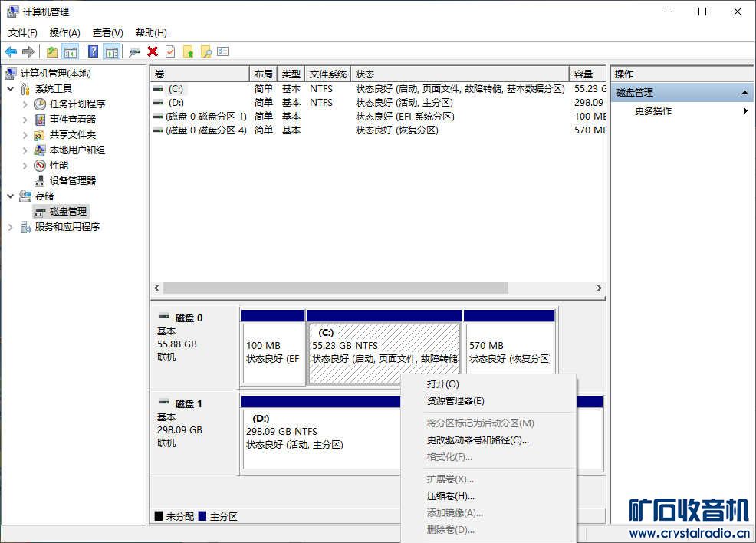Click the settings list toolbar icon
The width and height of the screenshot is (756, 543).
(x=223, y=51)
